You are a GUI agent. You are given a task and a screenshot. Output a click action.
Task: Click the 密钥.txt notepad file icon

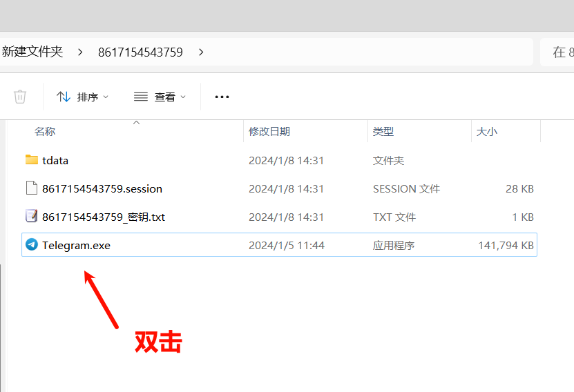[31, 217]
